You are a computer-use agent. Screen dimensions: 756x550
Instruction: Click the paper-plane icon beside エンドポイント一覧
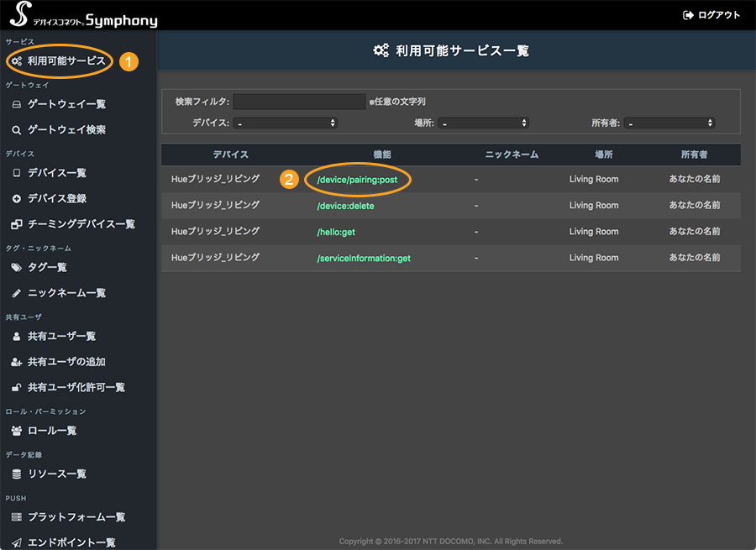tap(17, 542)
